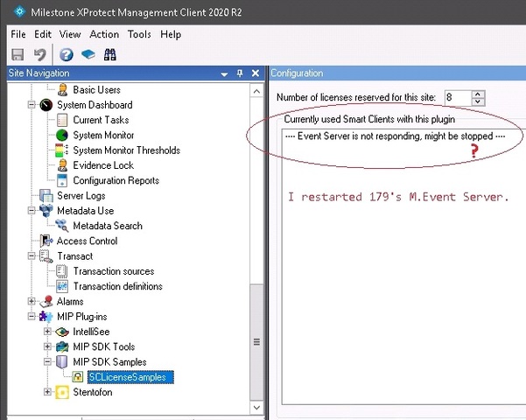Click the binoculars search toolbar icon
Screen dimensions: 526x420
pos(110,54)
